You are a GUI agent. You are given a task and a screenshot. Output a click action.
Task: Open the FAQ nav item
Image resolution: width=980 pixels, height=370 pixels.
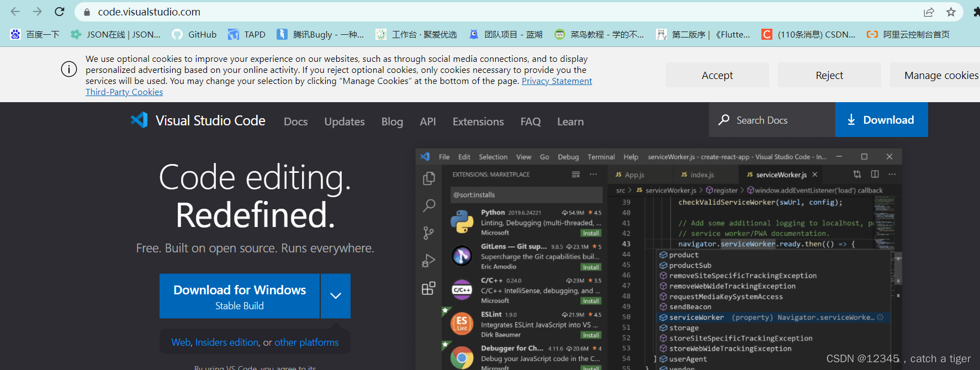pos(531,121)
